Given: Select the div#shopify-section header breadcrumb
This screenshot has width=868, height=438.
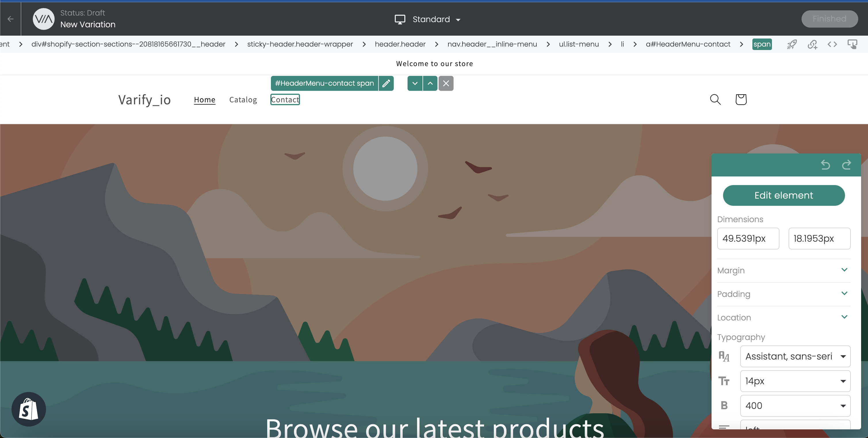Looking at the screenshot, I should (x=128, y=44).
